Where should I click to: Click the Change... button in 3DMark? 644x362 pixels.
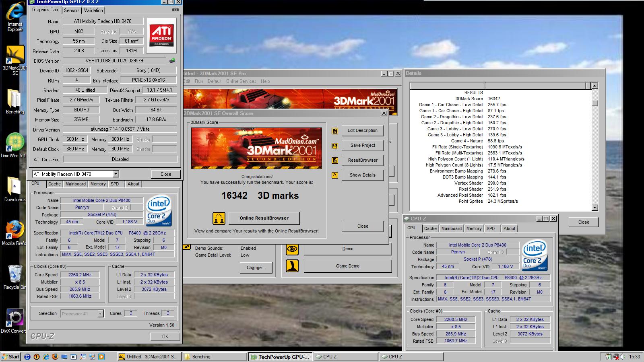pyautogui.click(x=256, y=268)
